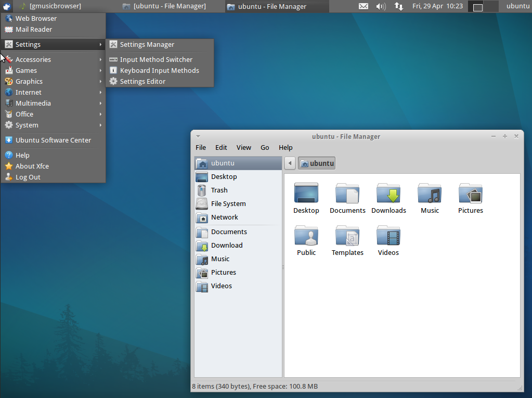Click the side pane divider handle
Image resolution: width=532 pixels, height=398 pixels.
coord(283,267)
